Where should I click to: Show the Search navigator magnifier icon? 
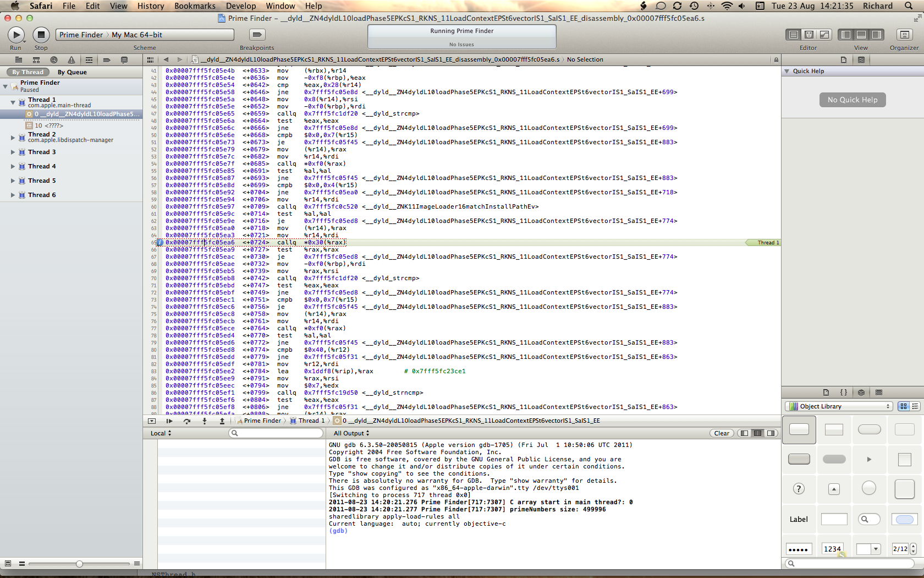54,59
